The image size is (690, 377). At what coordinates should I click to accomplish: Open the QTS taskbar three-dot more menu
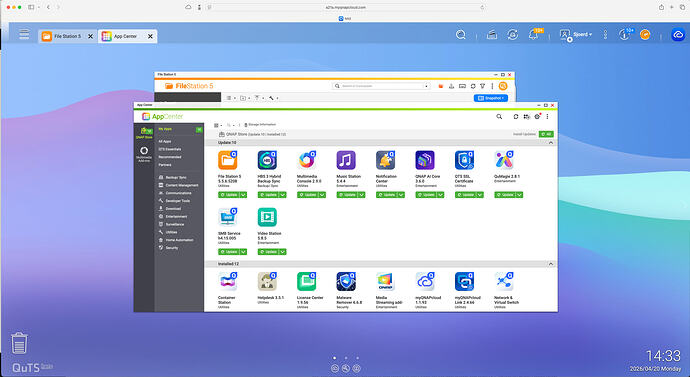point(606,34)
